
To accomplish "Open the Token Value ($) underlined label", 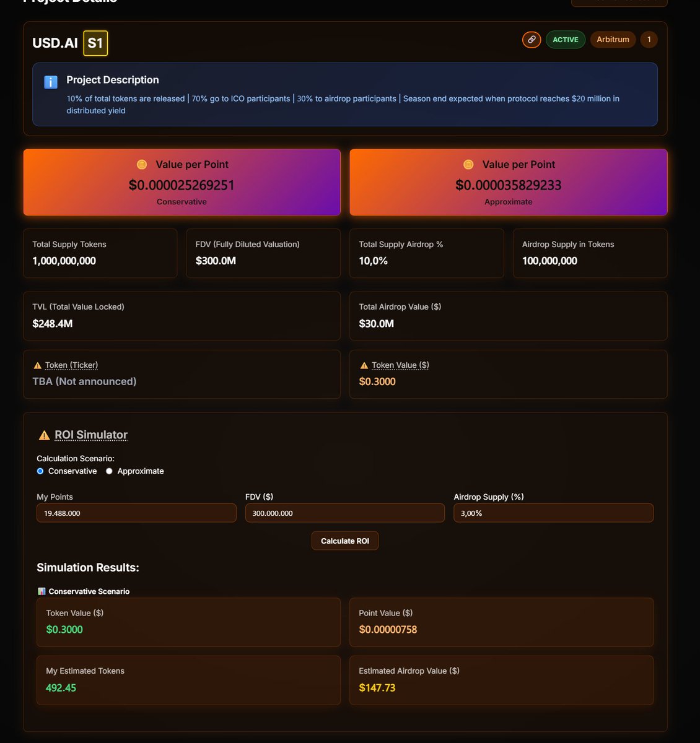I will click(x=400, y=365).
